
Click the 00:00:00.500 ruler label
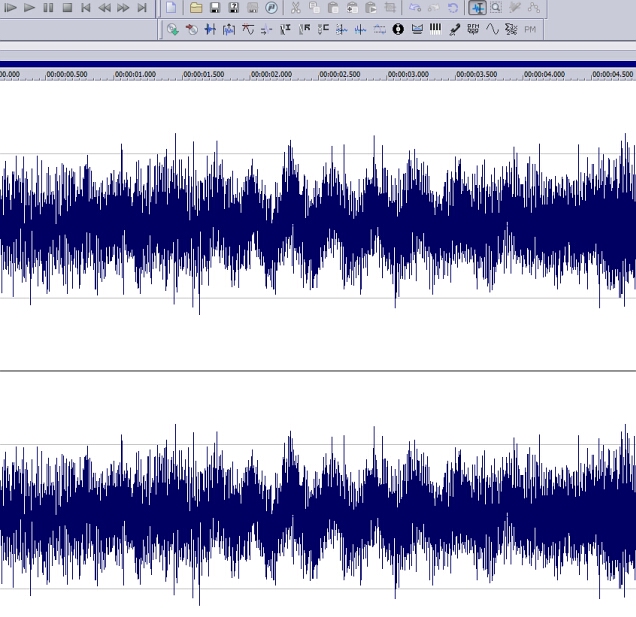click(67, 74)
